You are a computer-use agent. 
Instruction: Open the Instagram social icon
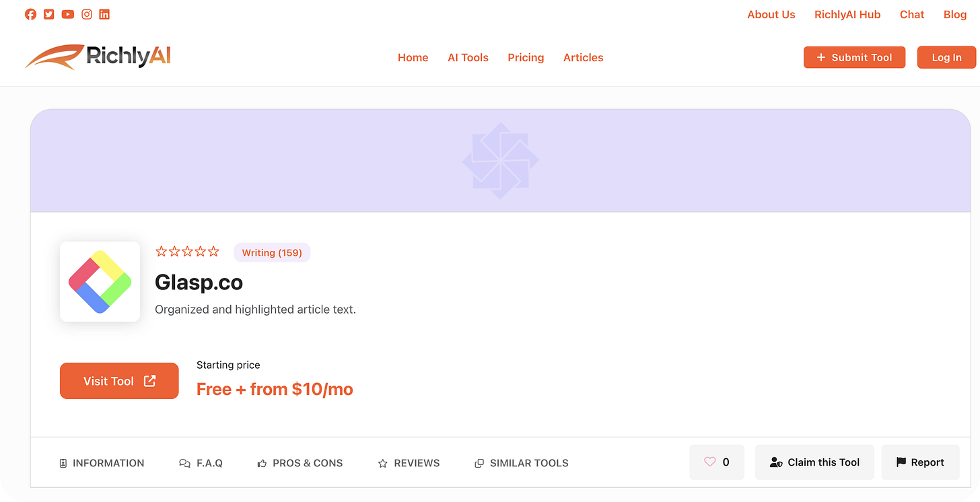tap(87, 14)
